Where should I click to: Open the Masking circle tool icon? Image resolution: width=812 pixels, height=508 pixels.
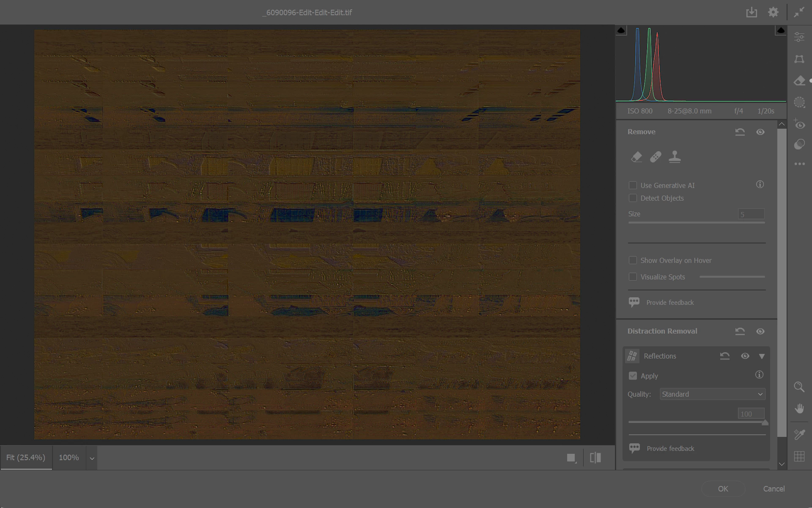[x=799, y=102]
